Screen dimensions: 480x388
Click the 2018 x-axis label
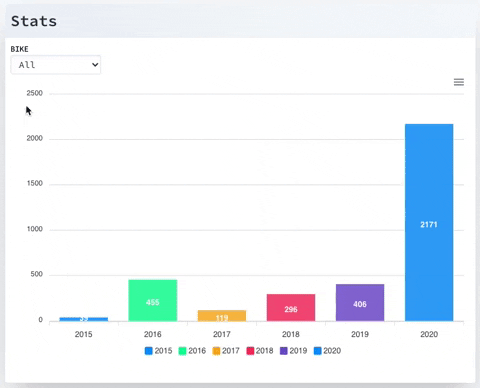pos(291,334)
